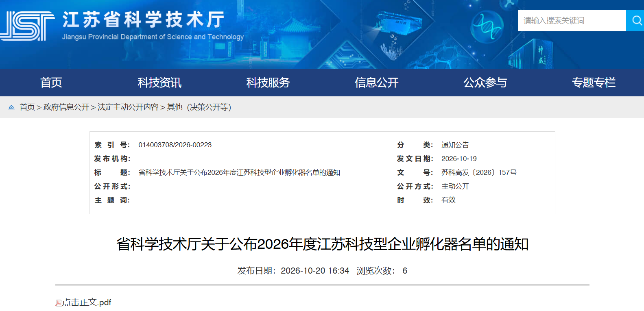Click the 发文日期 value 2026-10-19
Viewport: 644px width, 311px height.
click(459, 159)
